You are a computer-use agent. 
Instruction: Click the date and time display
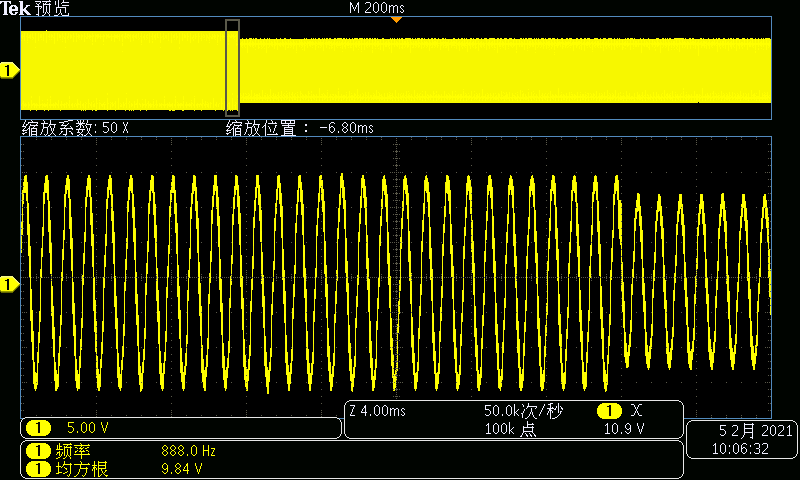pos(742,440)
